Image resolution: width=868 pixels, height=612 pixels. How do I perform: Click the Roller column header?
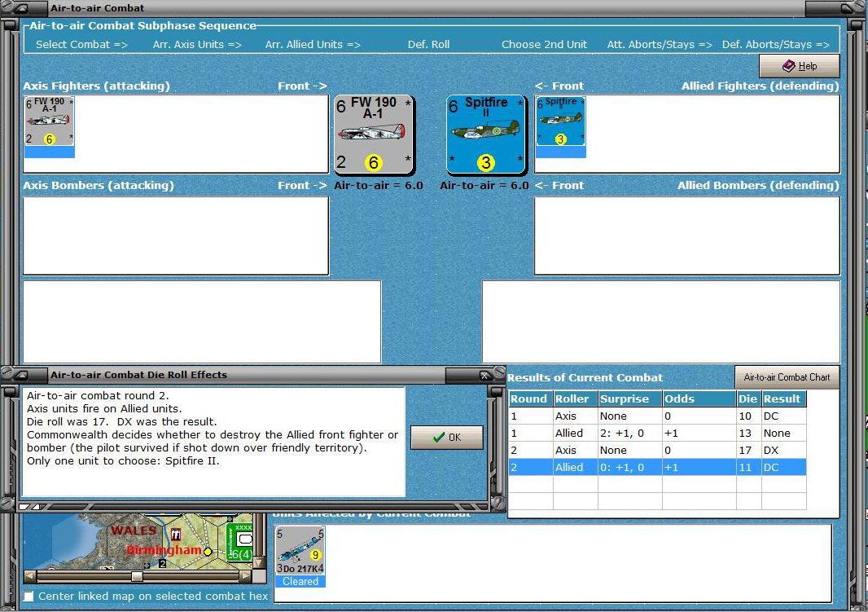click(575, 398)
